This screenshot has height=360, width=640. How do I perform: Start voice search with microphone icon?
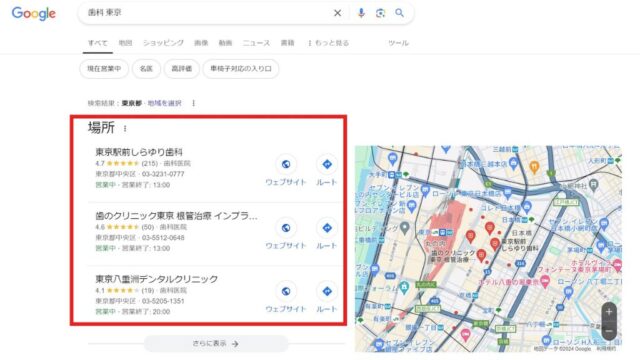coord(361,13)
